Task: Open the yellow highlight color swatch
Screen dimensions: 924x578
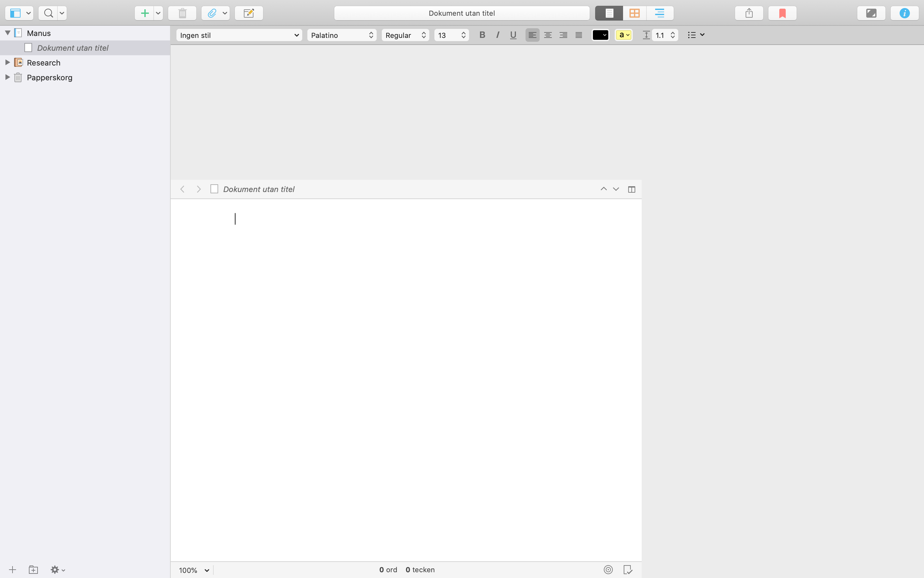Action: (x=623, y=35)
